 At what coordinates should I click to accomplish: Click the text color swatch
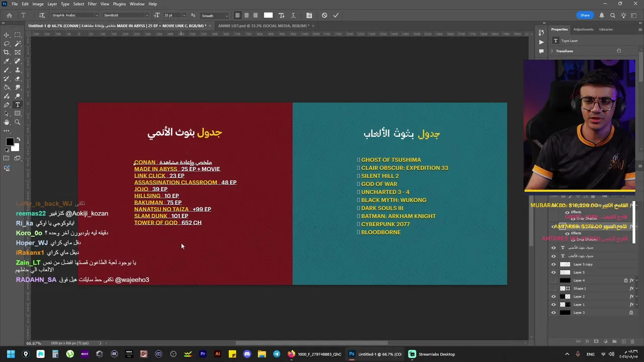[x=268, y=15]
